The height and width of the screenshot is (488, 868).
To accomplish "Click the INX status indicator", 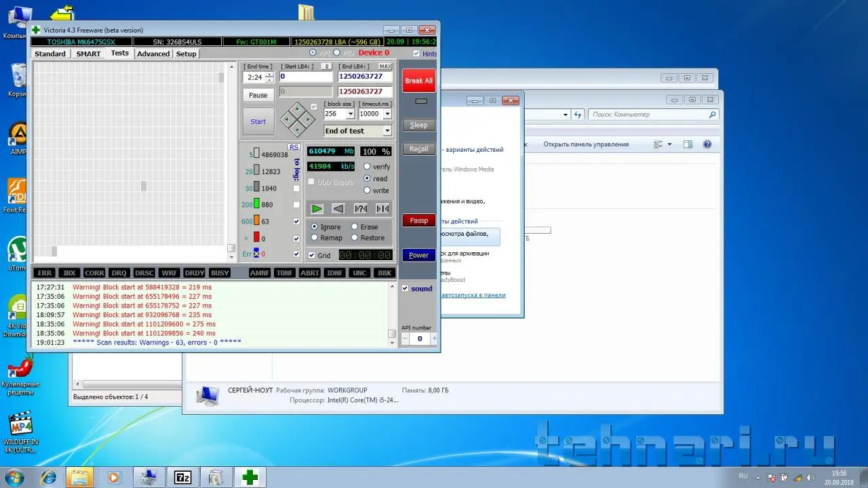I will [69, 272].
